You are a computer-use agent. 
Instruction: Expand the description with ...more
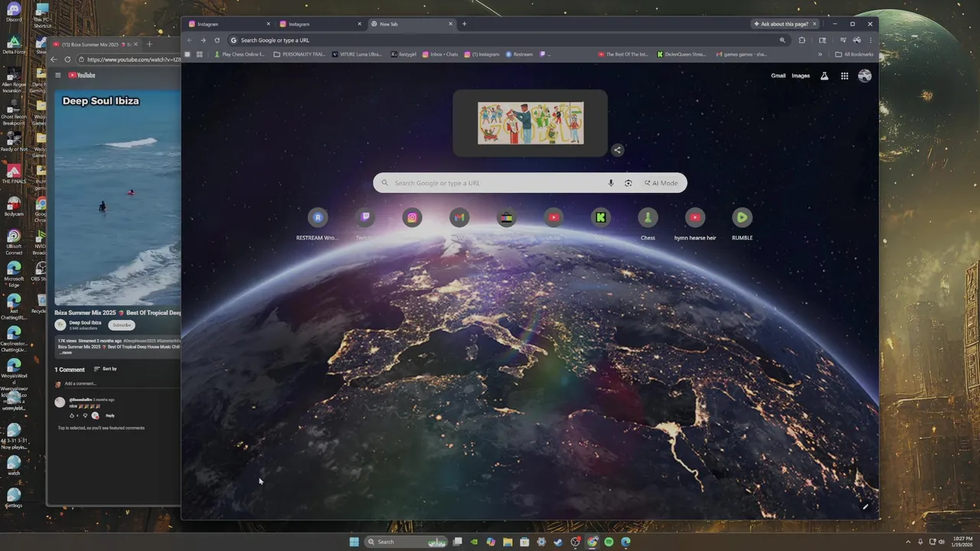66,353
